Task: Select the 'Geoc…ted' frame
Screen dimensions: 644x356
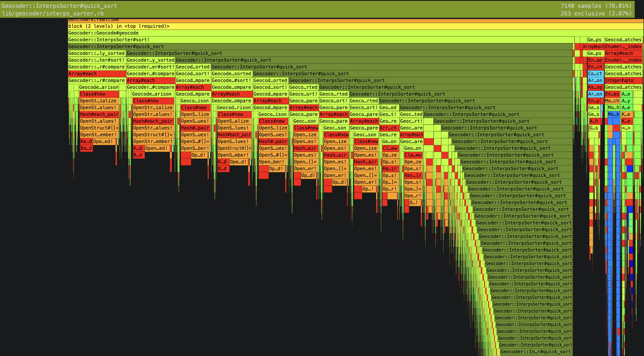Action: coord(411,114)
